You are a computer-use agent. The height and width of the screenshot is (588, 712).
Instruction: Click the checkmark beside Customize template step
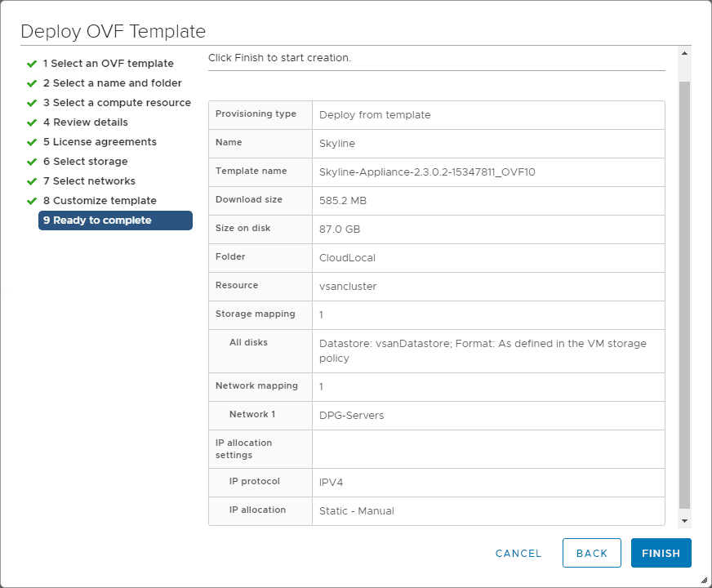click(32, 201)
